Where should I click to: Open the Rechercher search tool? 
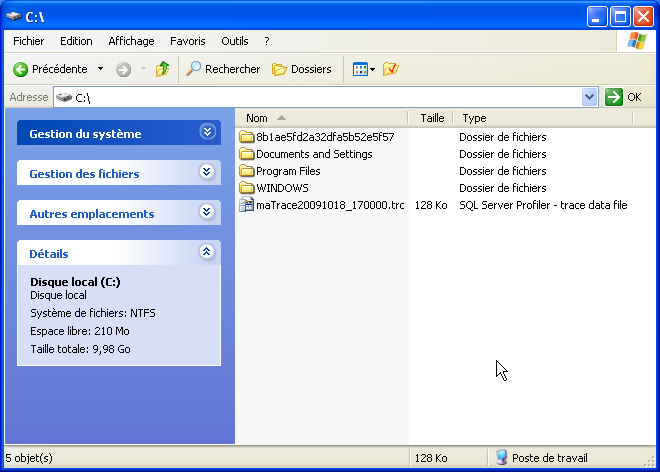[223, 69]
